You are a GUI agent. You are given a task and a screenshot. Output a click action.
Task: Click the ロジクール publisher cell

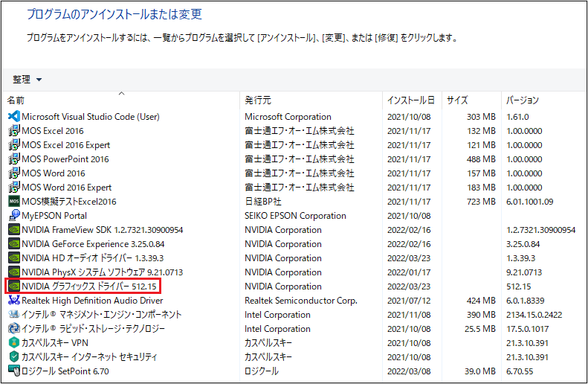coord(262,371)
